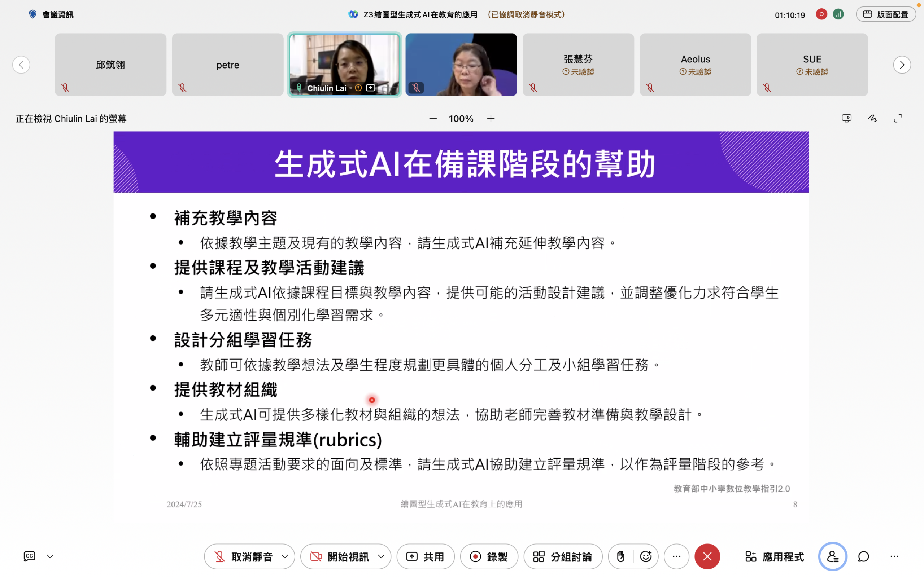Click the green network statistics icon
The height and width of the screenshot is (577, 924).
[838, 14]
